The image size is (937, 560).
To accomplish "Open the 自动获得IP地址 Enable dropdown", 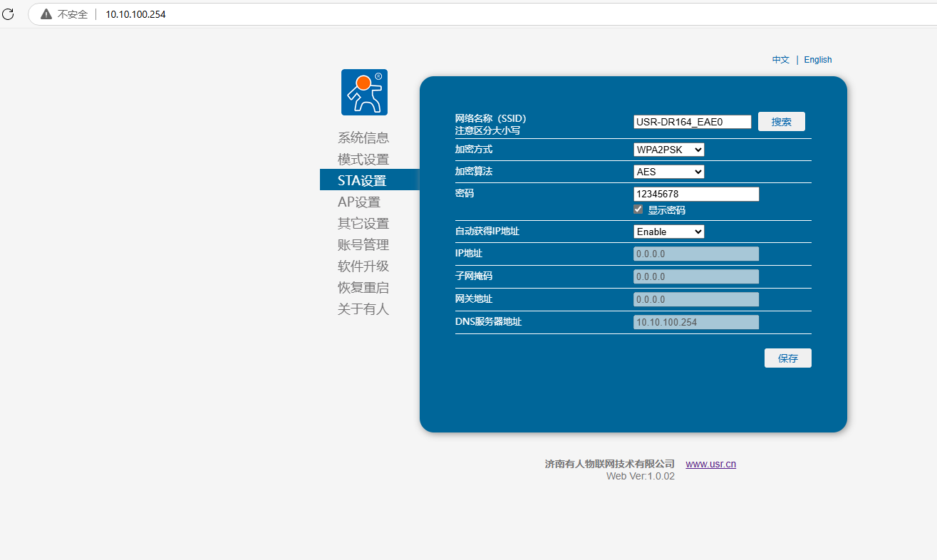I will [x=668, y=232].
